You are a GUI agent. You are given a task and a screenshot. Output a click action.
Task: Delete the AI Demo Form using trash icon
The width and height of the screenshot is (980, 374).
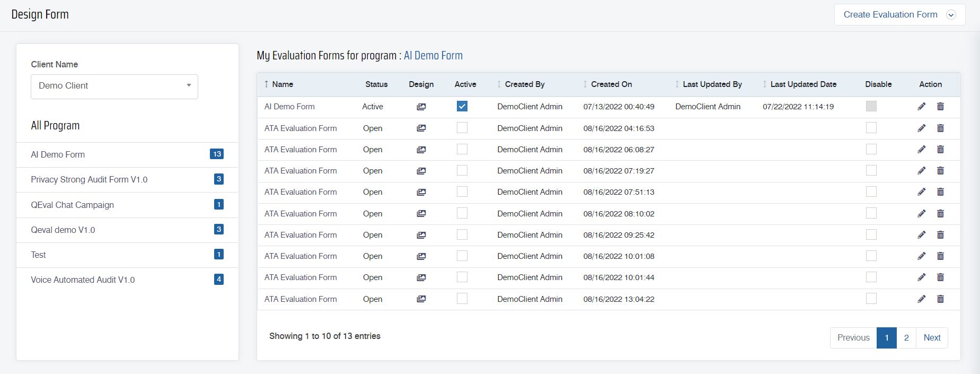pyautogui.click(x=940, y=107)
